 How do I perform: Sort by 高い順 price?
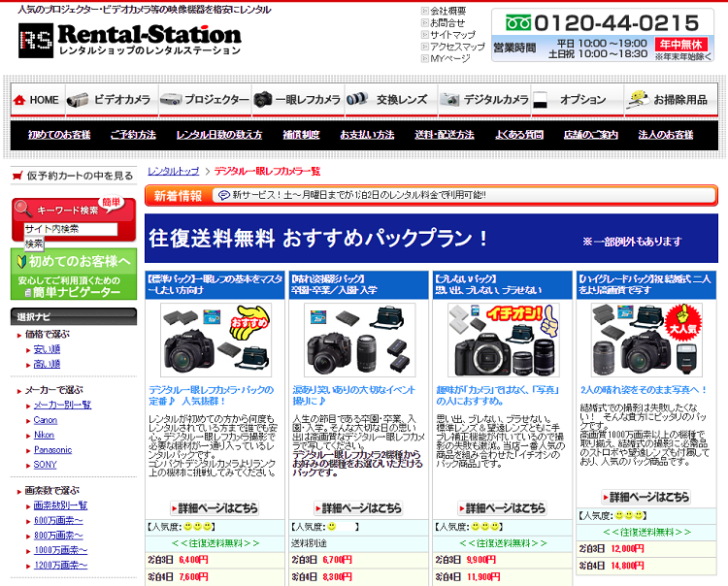(x=47, y=364)
